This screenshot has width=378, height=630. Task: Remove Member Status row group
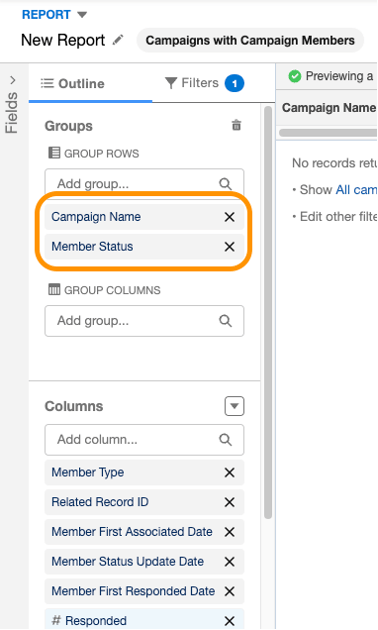tap(229, 246)
